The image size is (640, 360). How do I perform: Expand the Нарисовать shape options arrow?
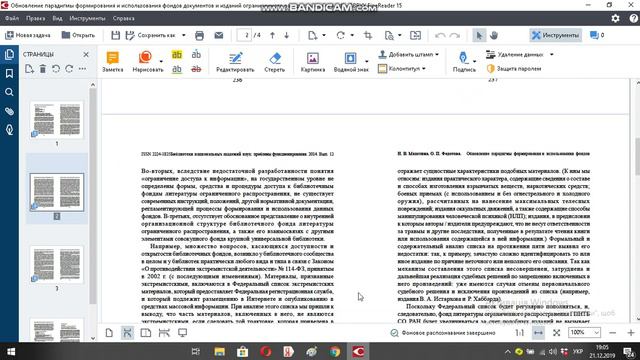161,61
